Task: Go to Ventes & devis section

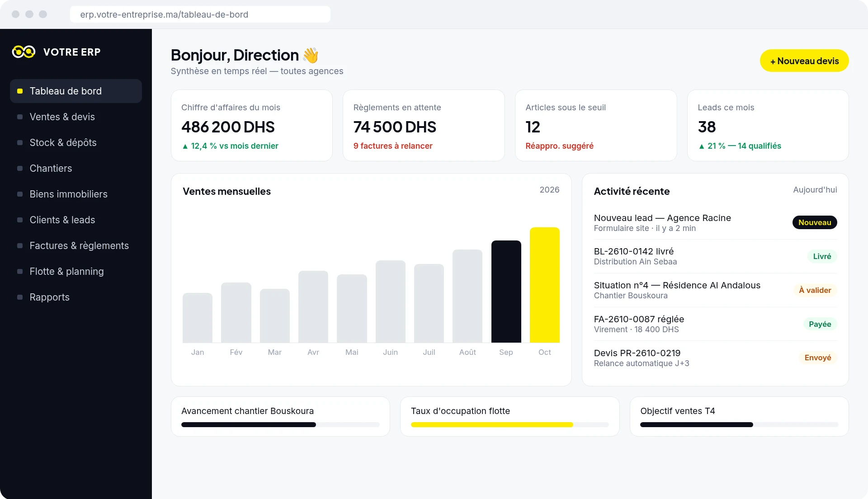Action: (76, 117)
